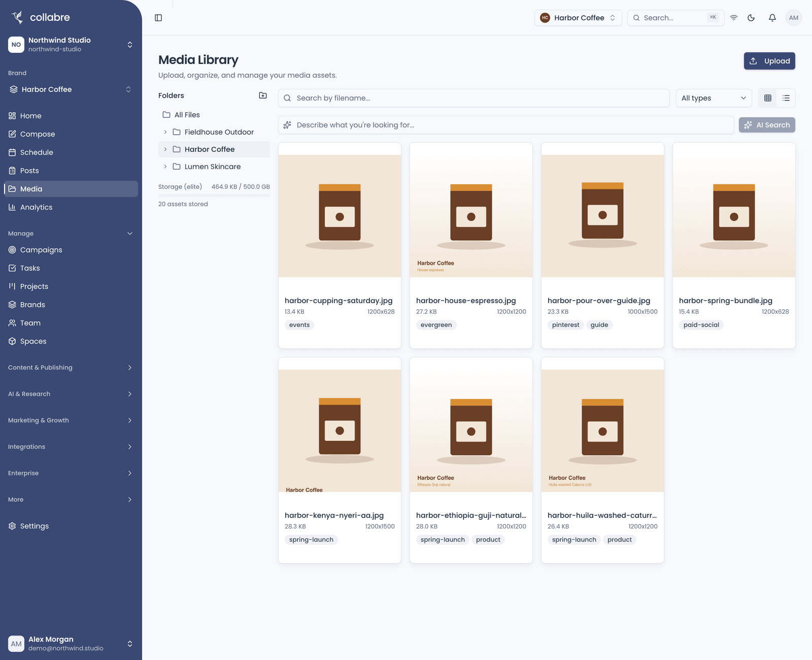Open Settings in the sidebar
This screenshot has width=812, height=660.
[71, 526]
